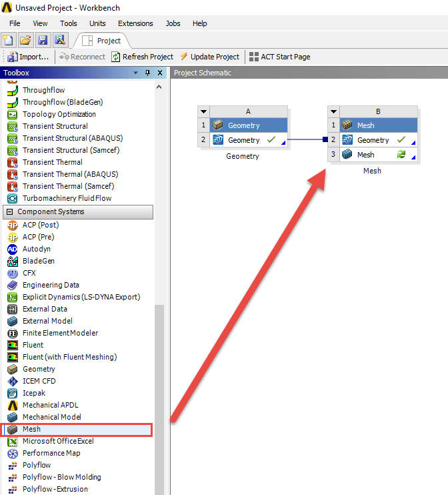
Task: Select Topology Optimization icon
Action: [12, 114]
